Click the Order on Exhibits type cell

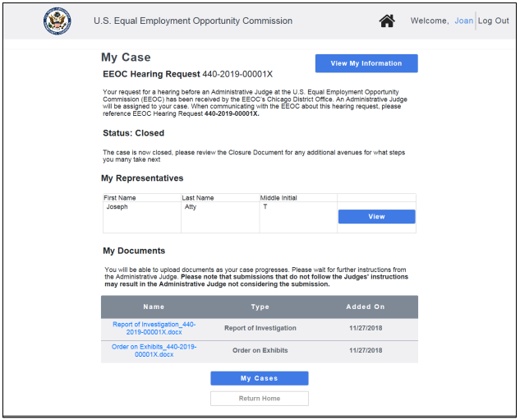260,350
